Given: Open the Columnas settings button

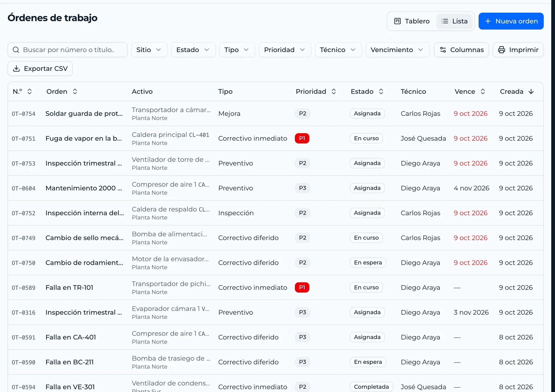Looking at the screenshot, I should [x=461, y=50].
